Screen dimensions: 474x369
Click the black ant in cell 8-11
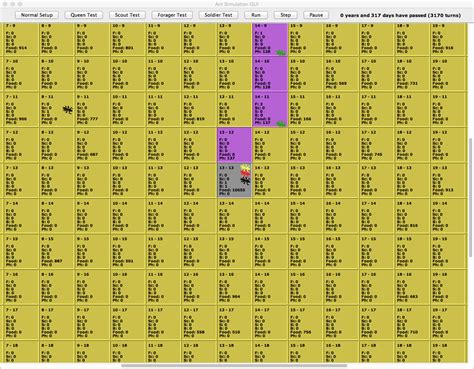coord(68,110)
